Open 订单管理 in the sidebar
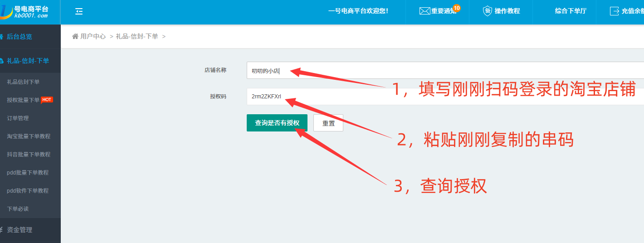Screen dimensions: 644x243 coord(18,118)
